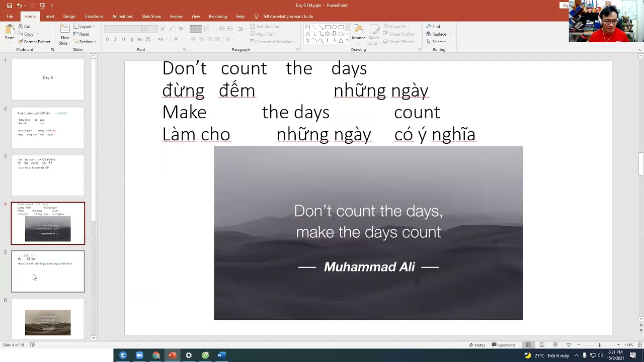Click Find in the Editing group

(x=433, y=26)
